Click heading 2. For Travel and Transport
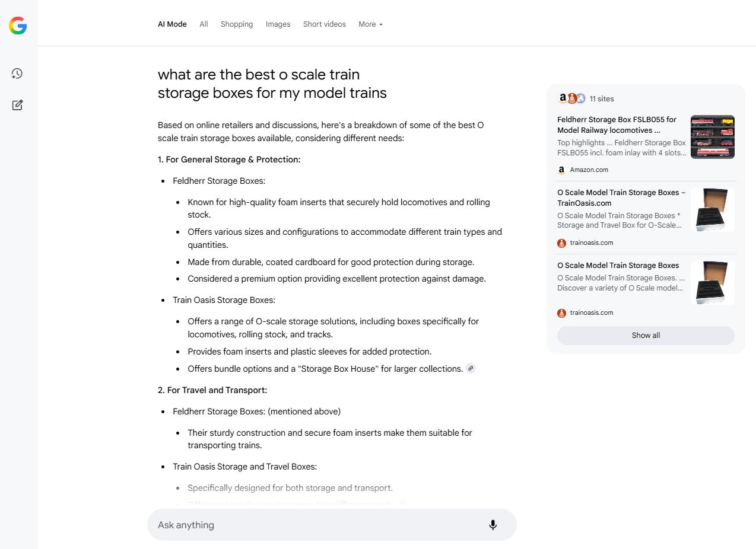The height and width of the screenshot is (549, 756). point(212,390)
